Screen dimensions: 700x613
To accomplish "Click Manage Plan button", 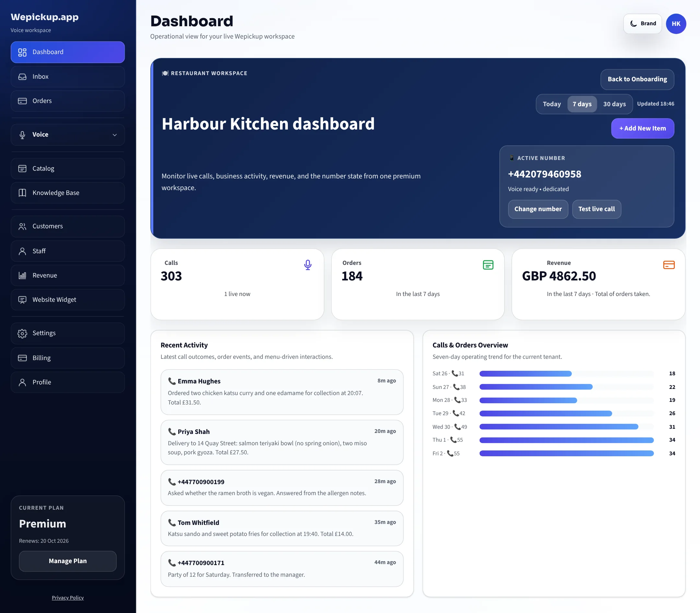I will [x=68, y=561].
